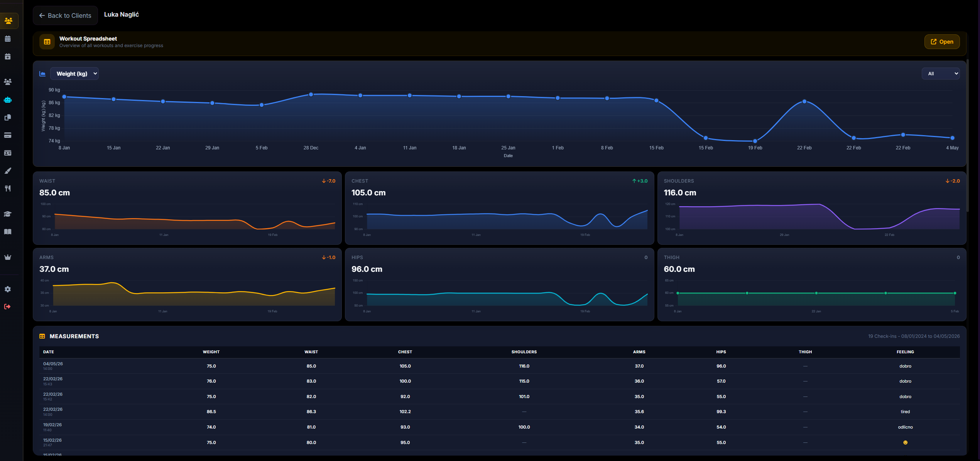Click the 'odlicno' feeling cell

point(905,427)
